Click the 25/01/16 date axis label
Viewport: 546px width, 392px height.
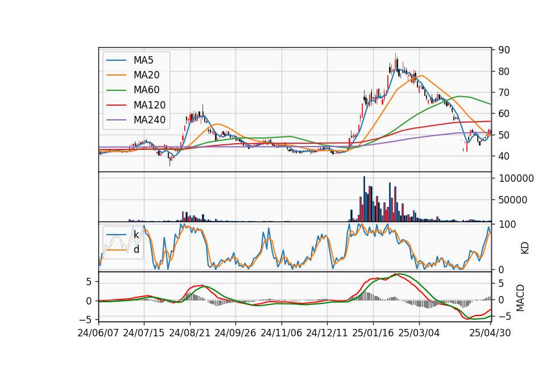tap(373, 333)
